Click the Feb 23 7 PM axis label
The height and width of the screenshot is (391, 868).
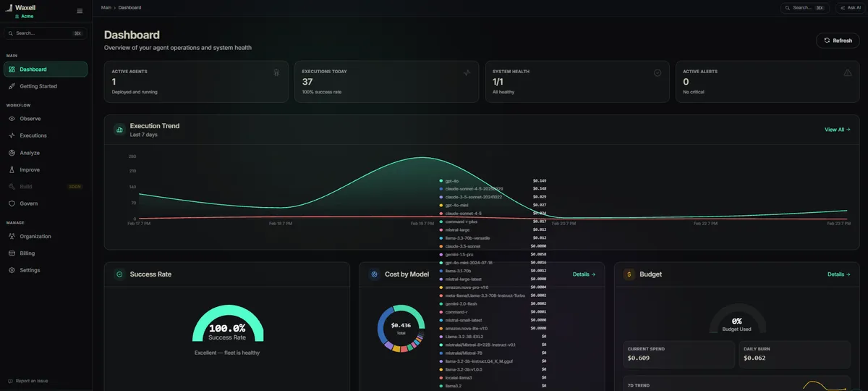[x=839, y=224]
